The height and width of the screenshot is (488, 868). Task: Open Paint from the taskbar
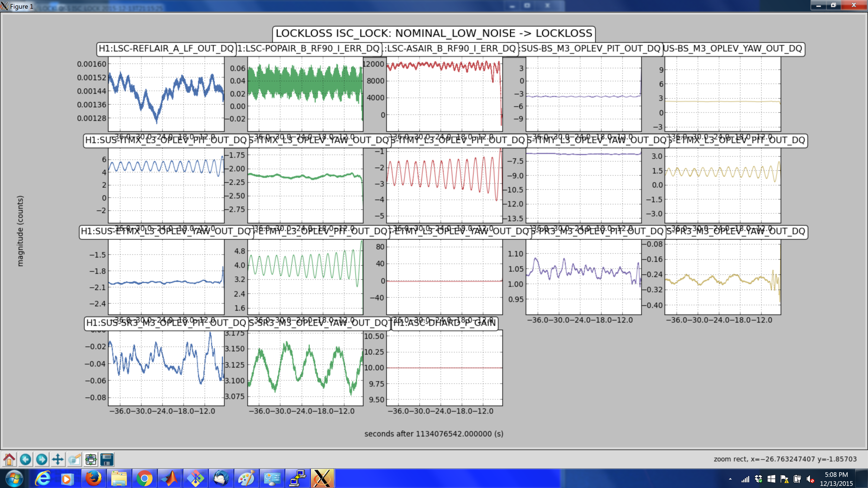point(246,479)
